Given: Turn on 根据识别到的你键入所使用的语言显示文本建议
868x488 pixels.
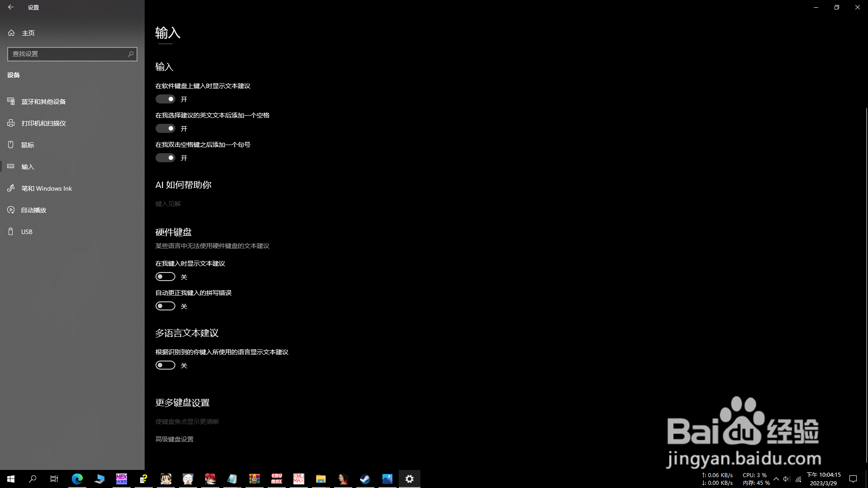Looking at the screenshot, I should click(x=165, y=365).
